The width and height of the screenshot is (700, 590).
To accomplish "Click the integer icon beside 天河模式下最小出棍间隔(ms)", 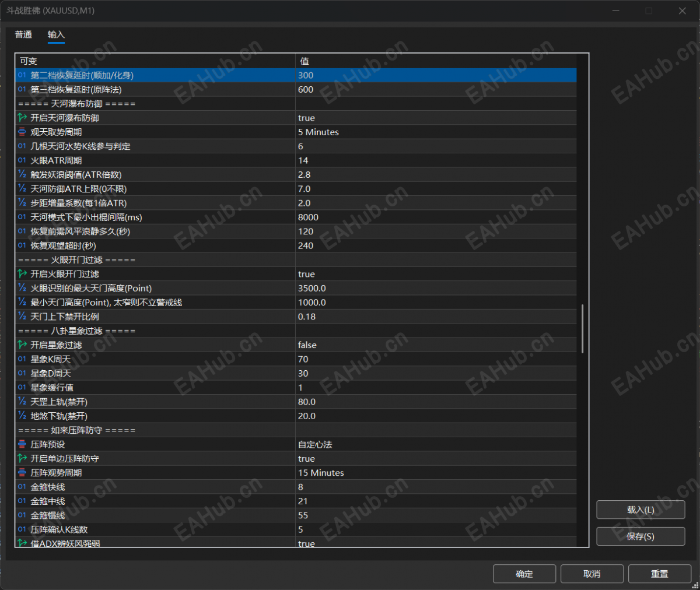I will point(22,217).
